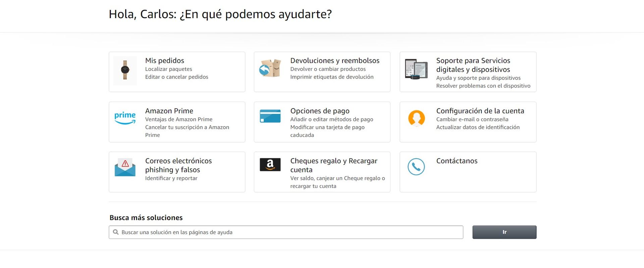Viewport: 644px width, 268px height.
Task: Click 'Resolver problemas con el dispositivo' text
Action: pos(483,86)
